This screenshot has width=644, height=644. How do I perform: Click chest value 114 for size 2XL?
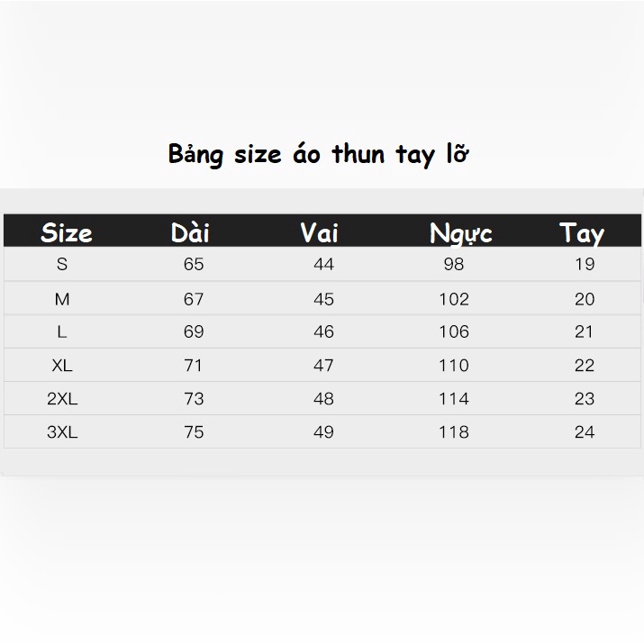pos(454,399)
